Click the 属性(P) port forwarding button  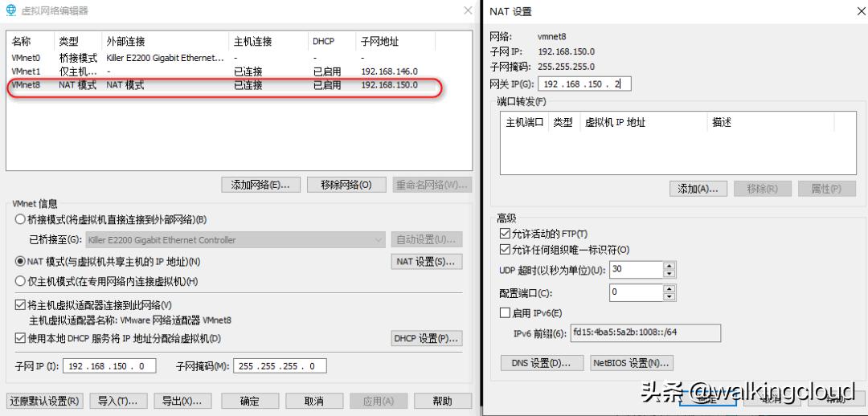pyautogui.click(x=826, y=189)
